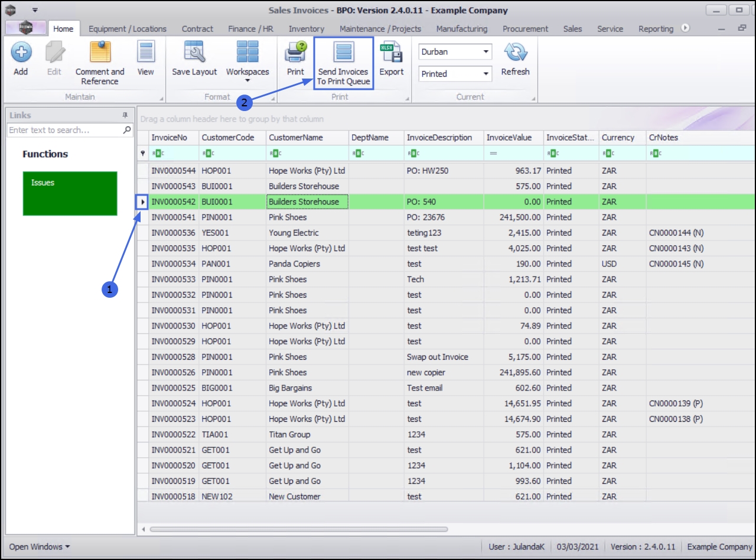Sort by Currency column header
Screen dimensions: 756x560
(623, 138)
